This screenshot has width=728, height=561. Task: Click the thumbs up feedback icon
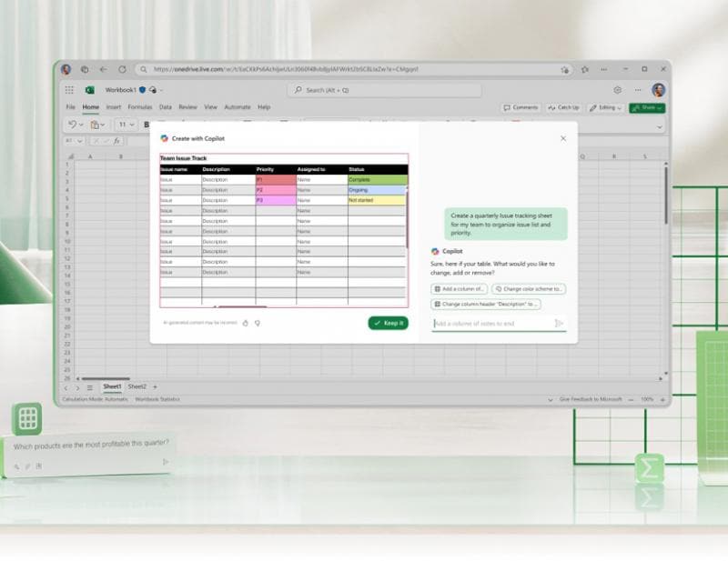(246, 323)
